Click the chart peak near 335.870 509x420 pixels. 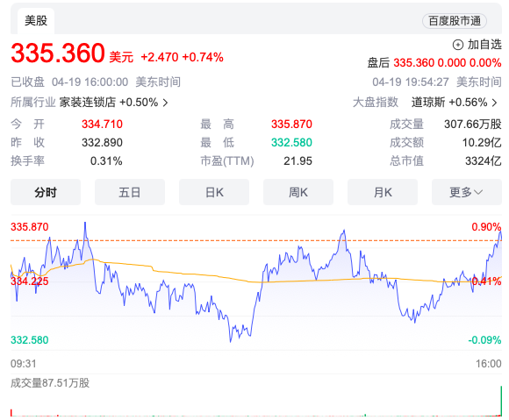[85, 223]
